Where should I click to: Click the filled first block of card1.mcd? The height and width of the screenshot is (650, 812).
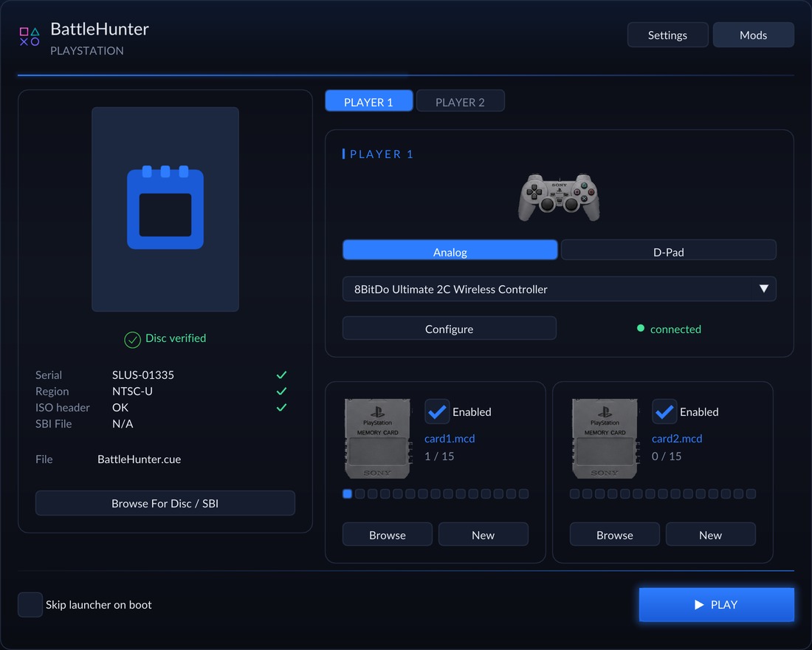click(348, 493)
